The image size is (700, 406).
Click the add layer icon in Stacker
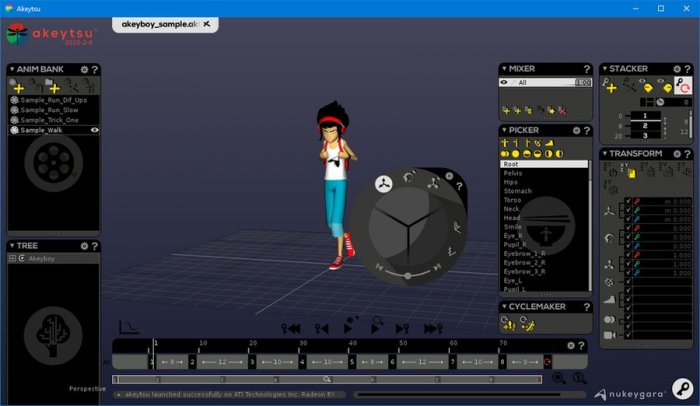point(611,87)
